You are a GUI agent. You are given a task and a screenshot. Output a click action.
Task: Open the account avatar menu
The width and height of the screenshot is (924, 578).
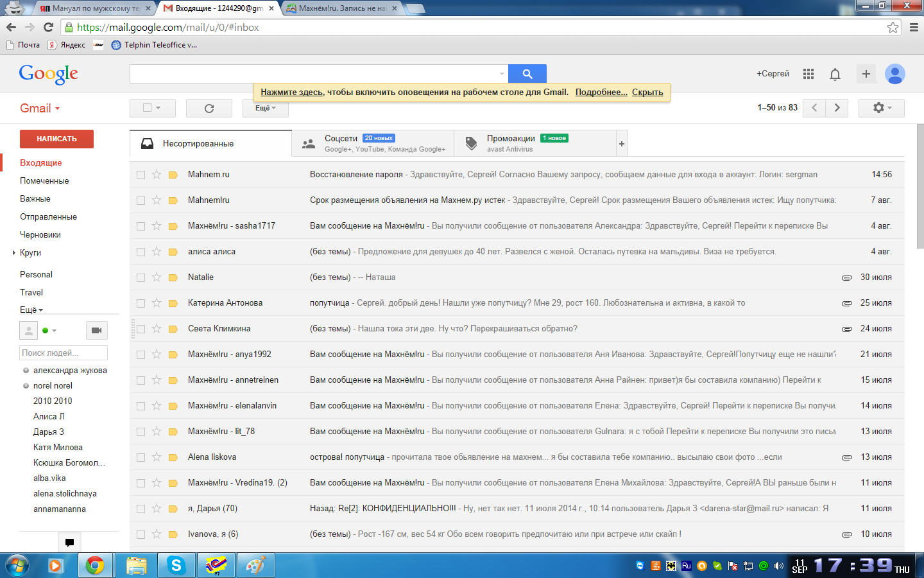894,74
